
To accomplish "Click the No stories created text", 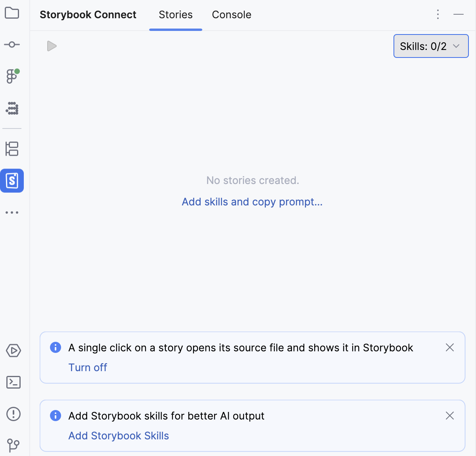I will click(x=253, y=180).
